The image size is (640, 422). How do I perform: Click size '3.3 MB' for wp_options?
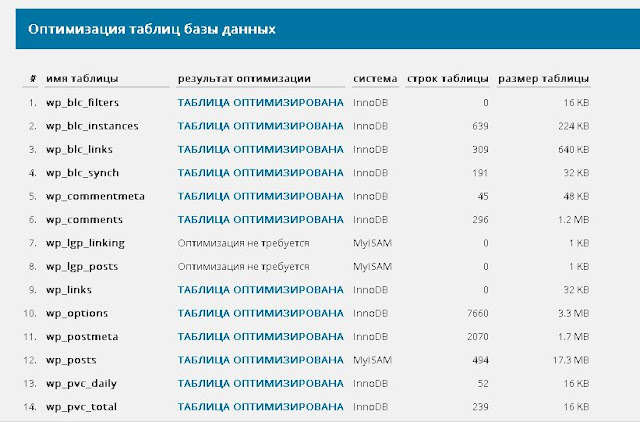[573, 313]
